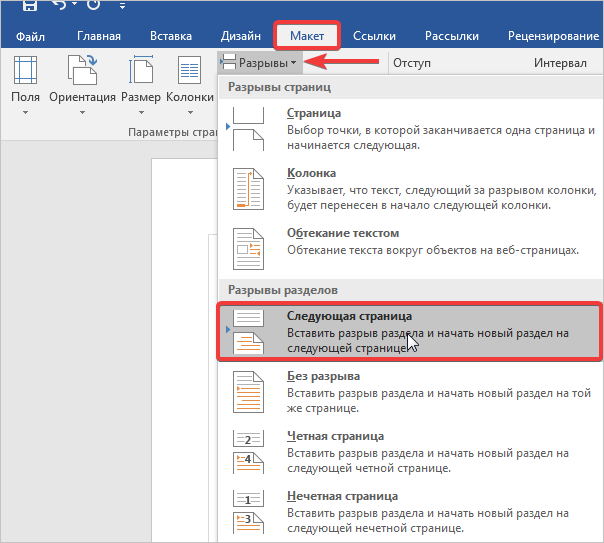Expand the arrow under Ориентация
Image resolution: width=604 pixels, height=543 pixels.
(81, 113)
